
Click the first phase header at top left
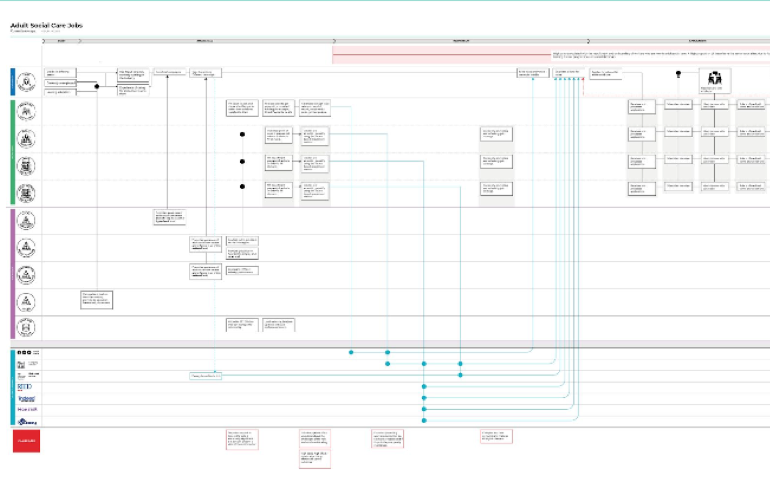click(x=60, y=41)
